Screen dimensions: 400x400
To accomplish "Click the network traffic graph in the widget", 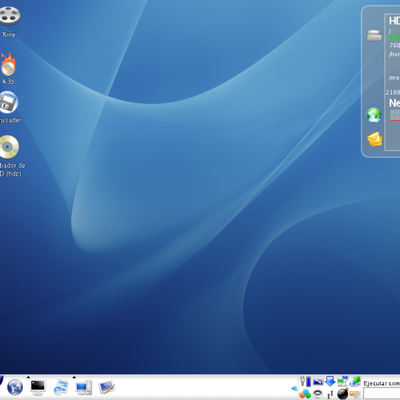I will tap(395, 115).
